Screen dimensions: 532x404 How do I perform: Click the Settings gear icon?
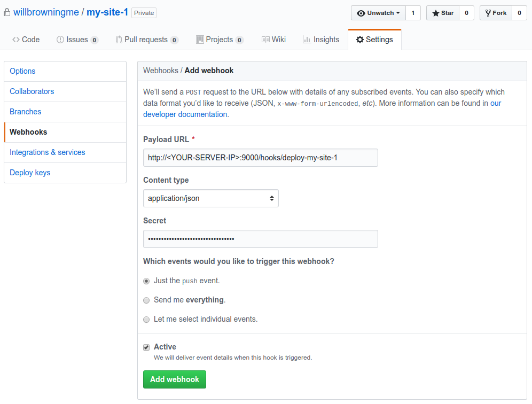(x=360, y=40)
